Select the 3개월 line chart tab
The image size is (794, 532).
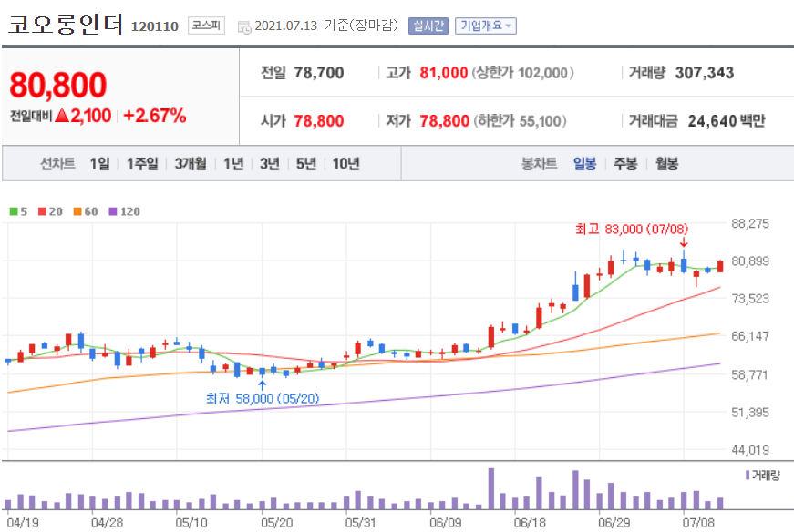point(191,163)
